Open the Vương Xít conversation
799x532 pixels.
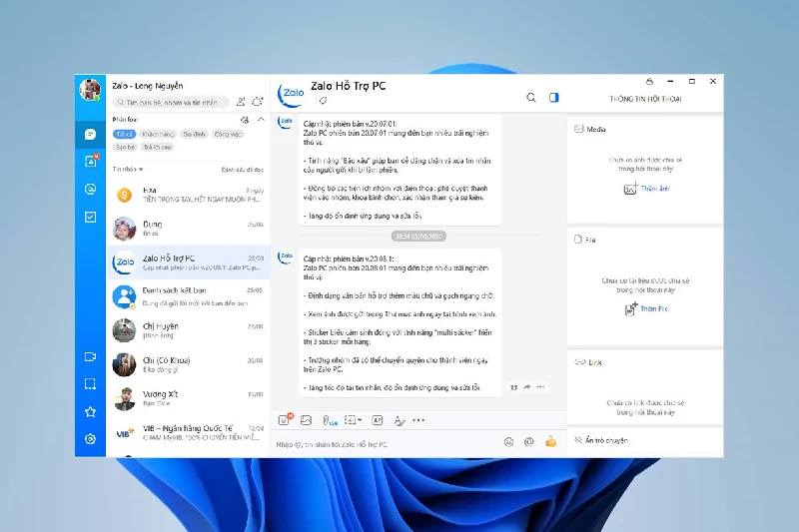coord(188,398)
